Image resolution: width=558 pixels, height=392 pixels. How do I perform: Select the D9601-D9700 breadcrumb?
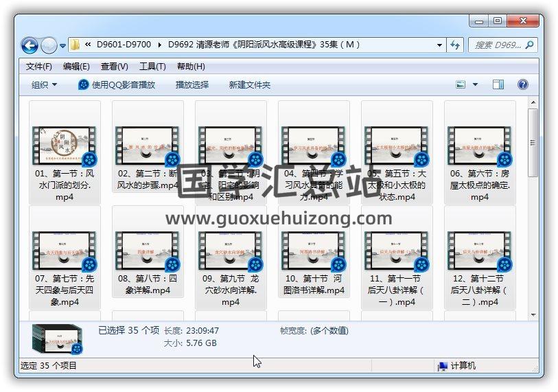click(124, 45)
